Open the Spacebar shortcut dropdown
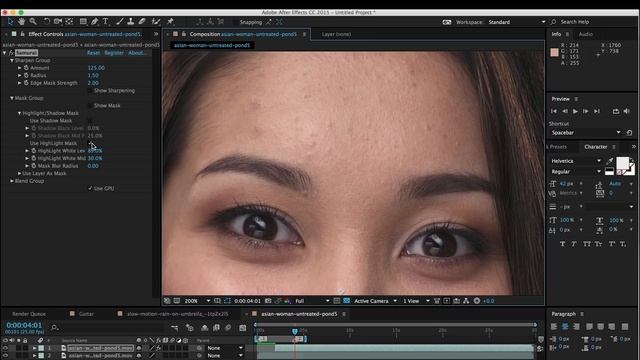The width and height of the screenshot is (640, 360). (x=586, y=133)
